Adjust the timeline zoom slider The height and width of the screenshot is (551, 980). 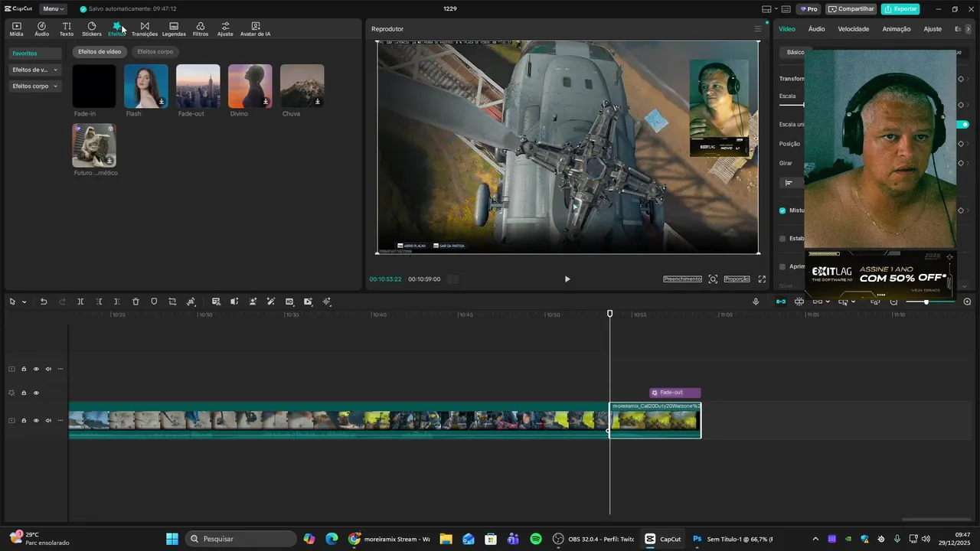[x=930, y=302]
